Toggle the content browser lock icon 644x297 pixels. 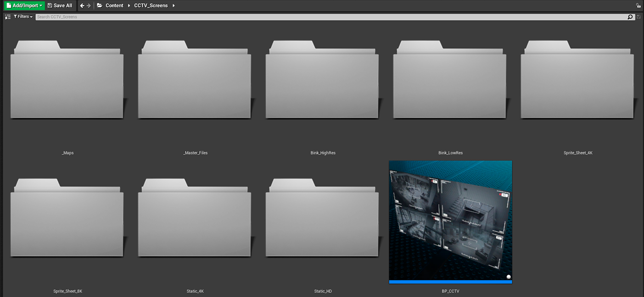pyautogui.click(x=638, y=5)
